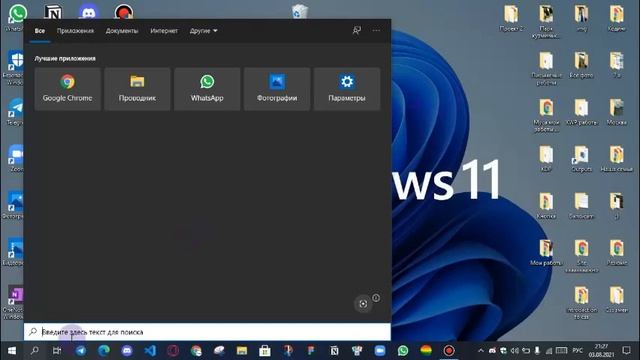Image resolution: width=640 pixels, height=360 pixels.
Task: Select the Notion desktop shortcut
Action: point(53,13)
